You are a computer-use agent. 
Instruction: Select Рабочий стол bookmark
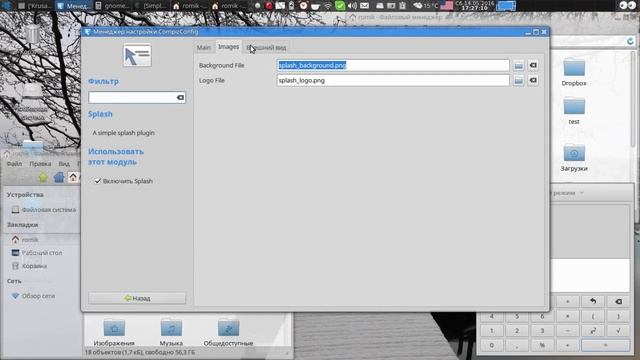[x=37, y=253]
